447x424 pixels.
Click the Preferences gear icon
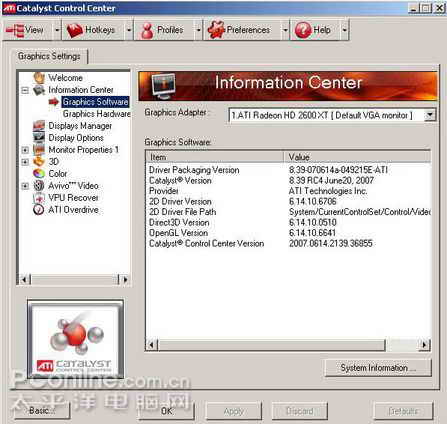(216, 30)
